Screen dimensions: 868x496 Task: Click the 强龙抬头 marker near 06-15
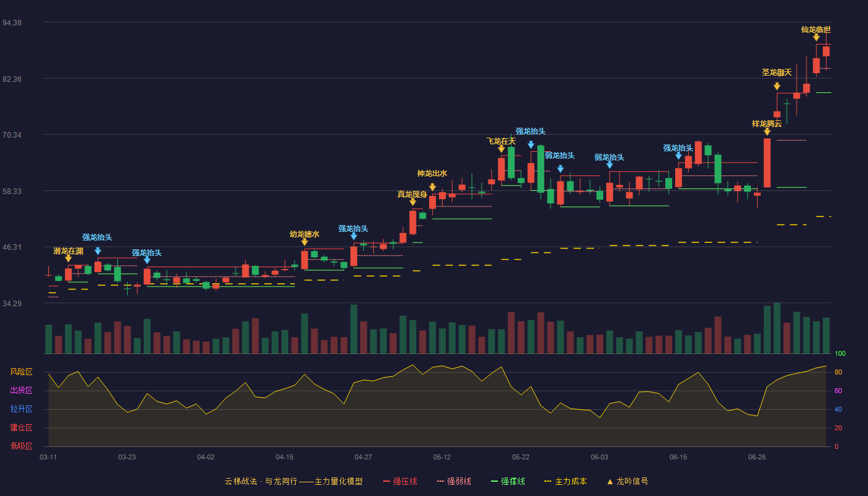pos(678,156)
